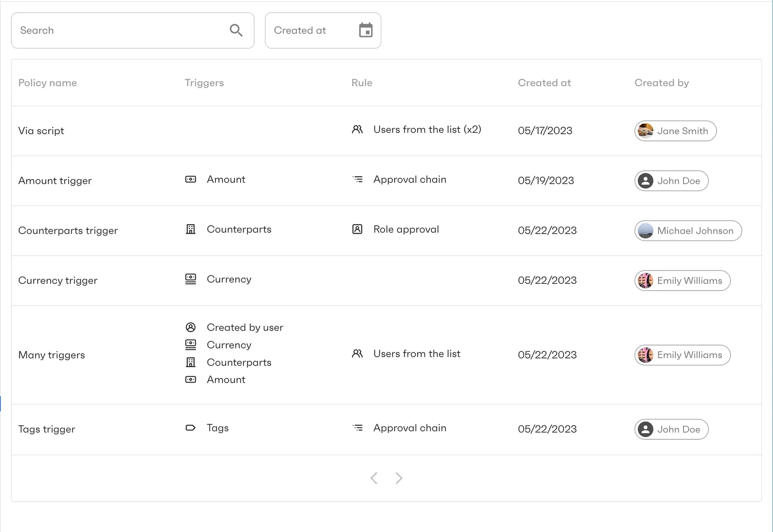Click the Created by column header
Screen dimensions: 773x532
pos(661,83)
